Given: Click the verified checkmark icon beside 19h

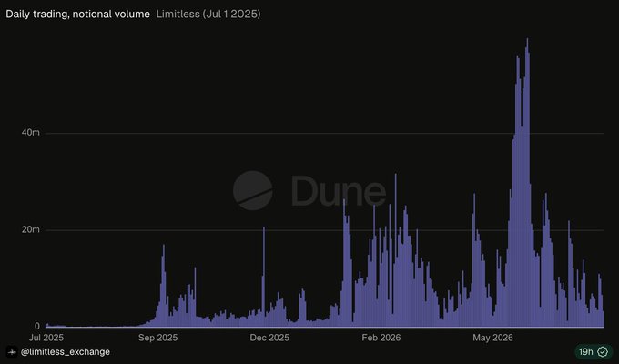Looking at the screenshot, I should (x=603, y=352).
